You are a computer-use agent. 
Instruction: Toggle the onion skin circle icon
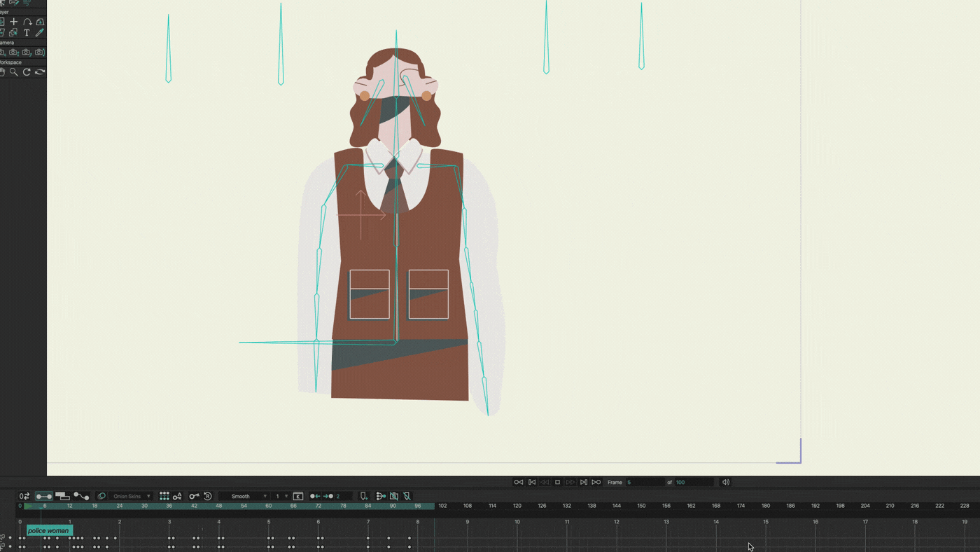point(101,496)
